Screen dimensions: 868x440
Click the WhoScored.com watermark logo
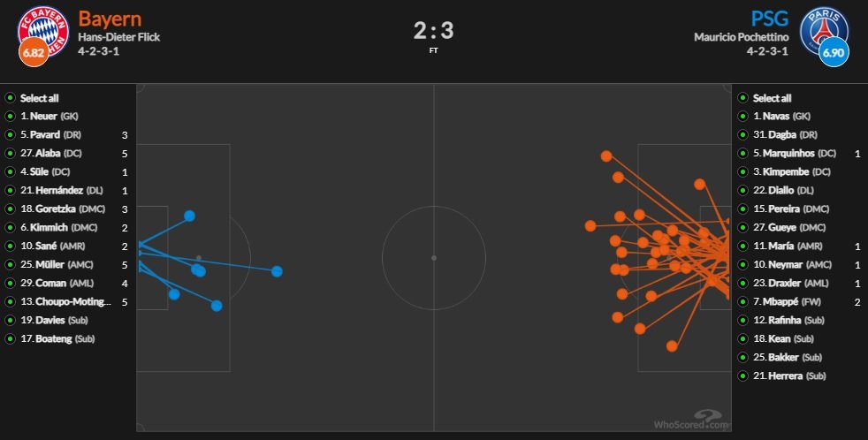click(x=692, y=421)
